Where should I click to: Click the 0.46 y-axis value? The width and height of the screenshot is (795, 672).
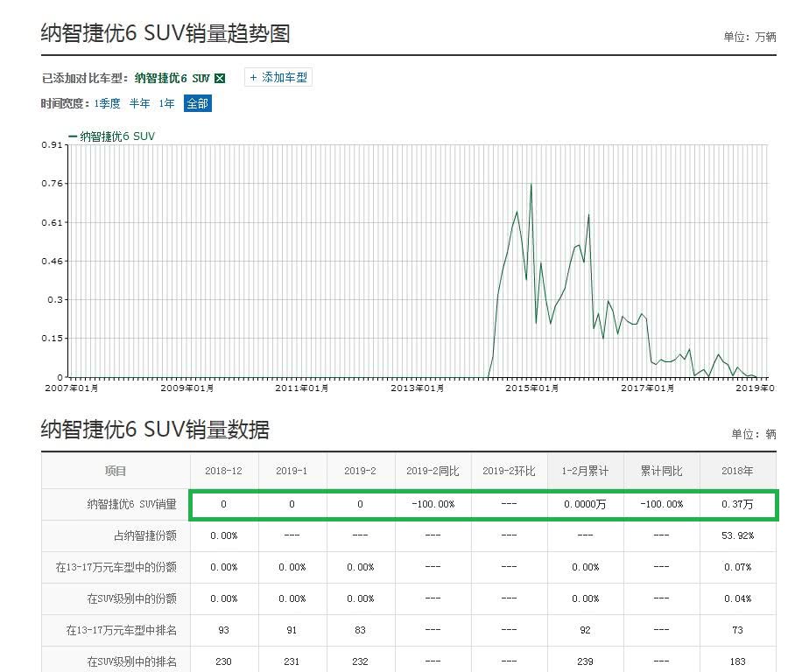(52, 261)
